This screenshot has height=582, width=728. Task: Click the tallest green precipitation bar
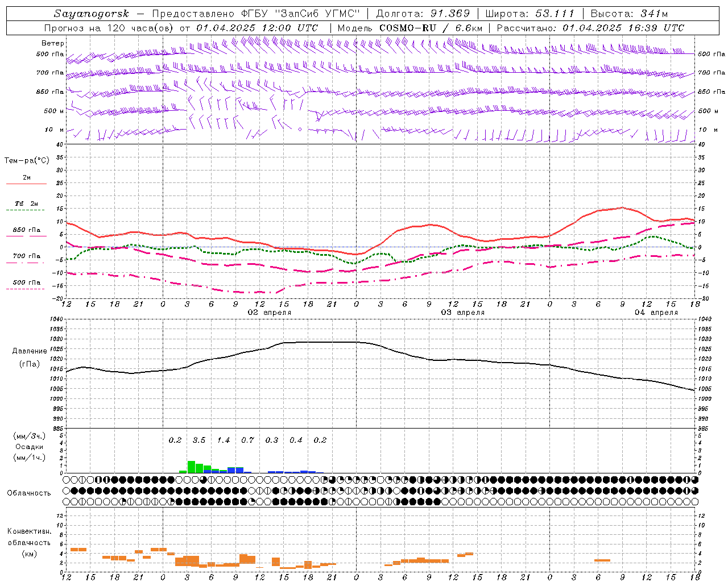pos(191,467)
